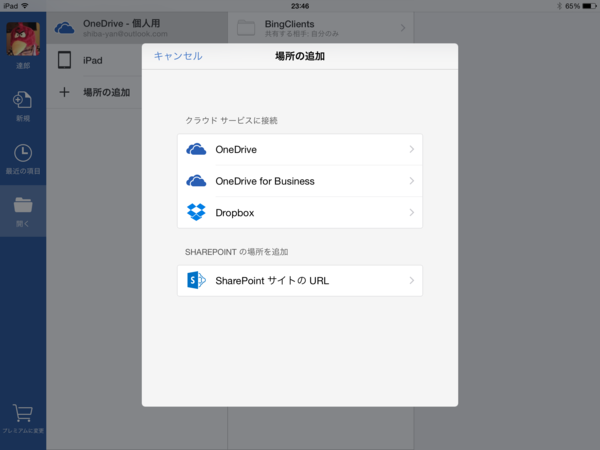This screenshot has width=600, height=450.
Task: Click the OneDrive for Business cloud icon
Action: [196, 181]
